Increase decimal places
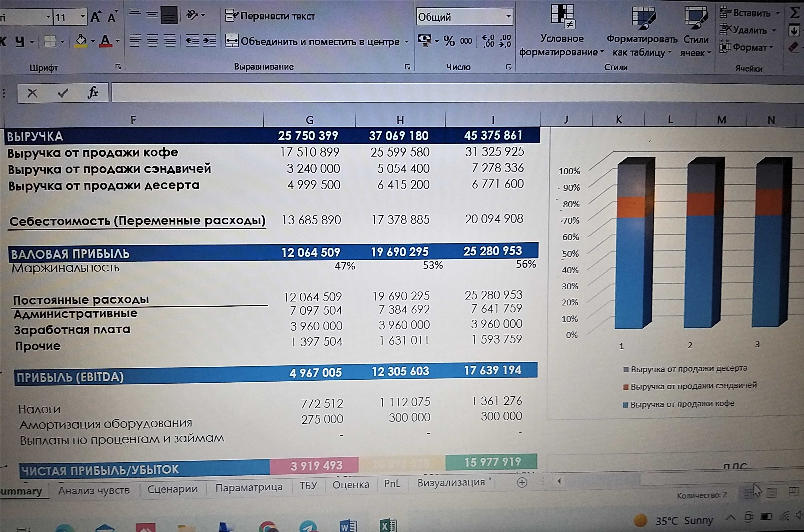This screenshot has height=532, width=804. [x=488, y=41]
